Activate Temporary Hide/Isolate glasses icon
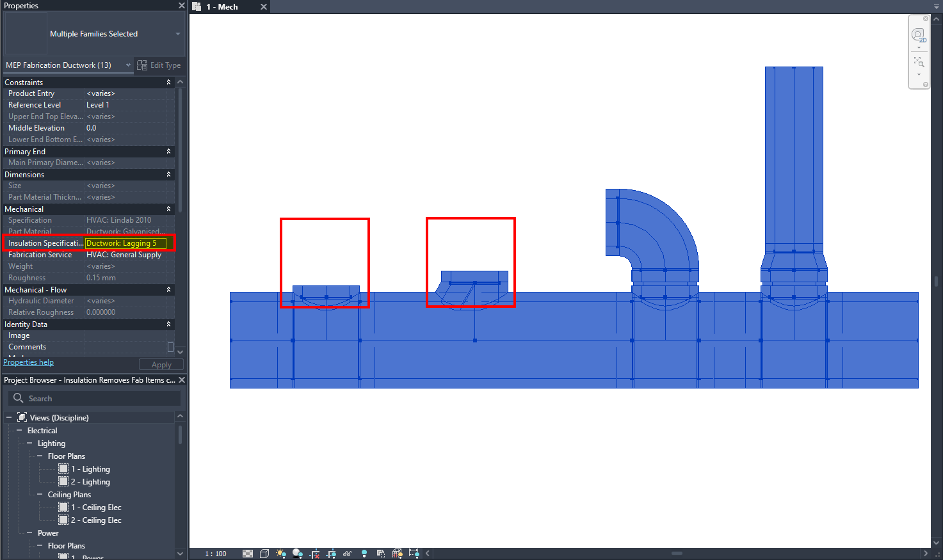The height and width of the screenshot is (560, 943). 347,553
